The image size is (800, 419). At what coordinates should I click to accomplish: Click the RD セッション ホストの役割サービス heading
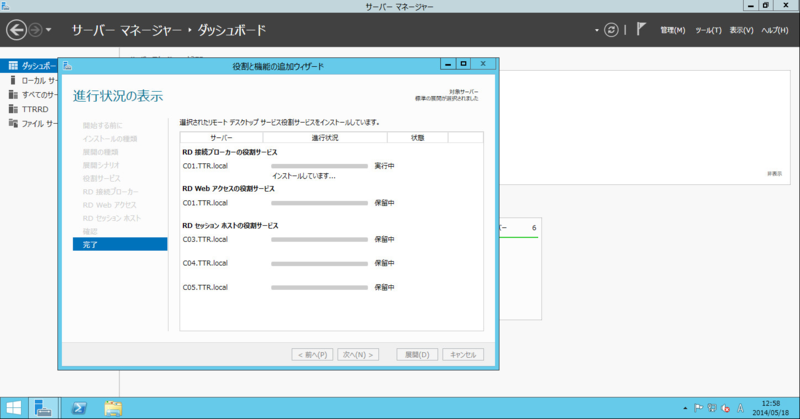click(231, 226)
